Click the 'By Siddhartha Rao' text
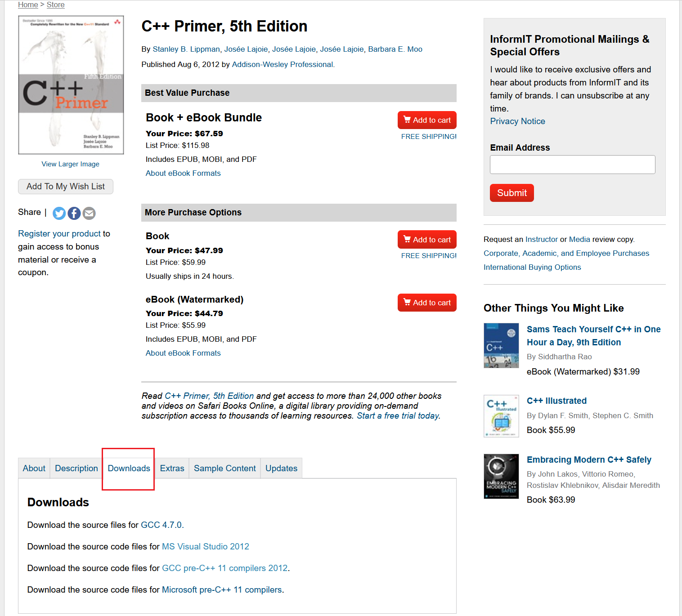The width and height of the screenshot is (682, 616). 559,357
